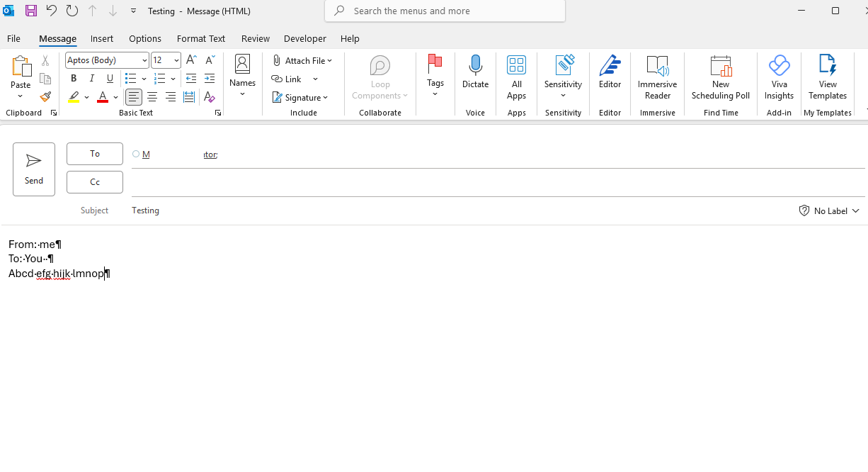
Task: Center-align the paragraph text
Action: pyautogui.click(x=152, y=97)
